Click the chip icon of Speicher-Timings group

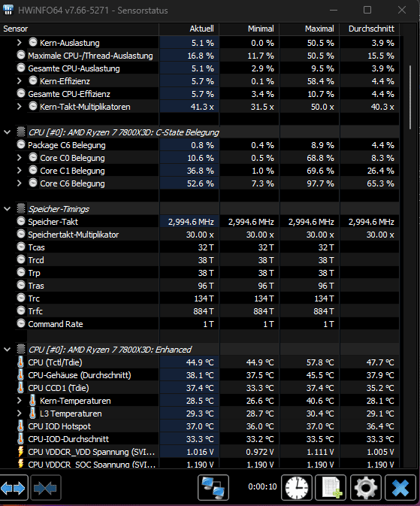(x=21, y=209)
